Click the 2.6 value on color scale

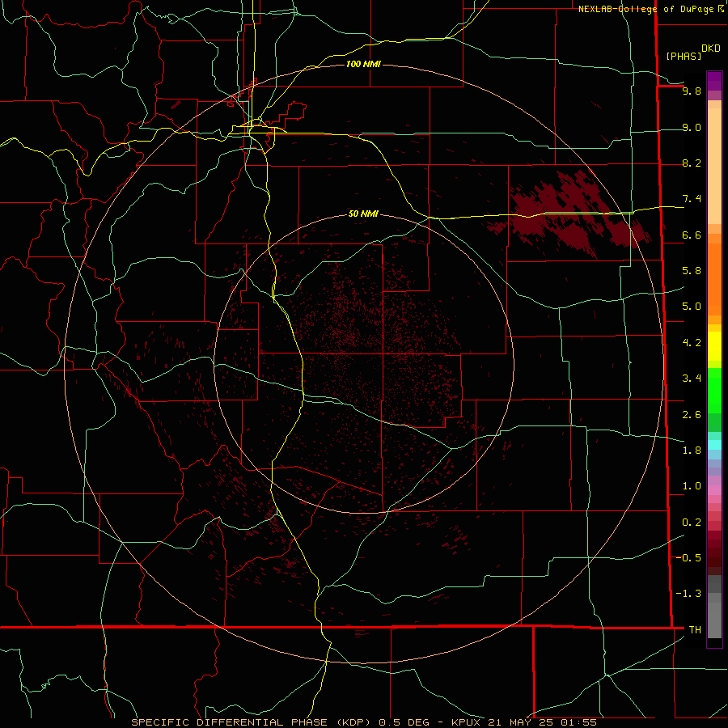click(x=692, y=415)
